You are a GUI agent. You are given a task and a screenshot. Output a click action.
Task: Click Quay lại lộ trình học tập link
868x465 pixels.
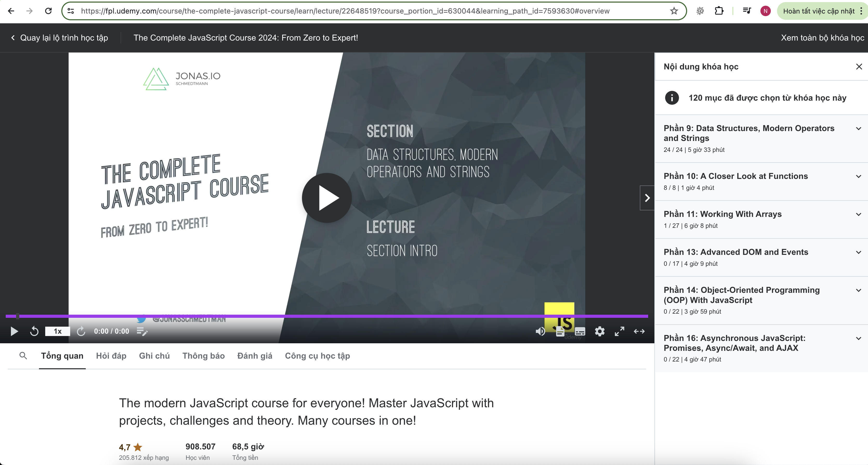coord(59,38)
